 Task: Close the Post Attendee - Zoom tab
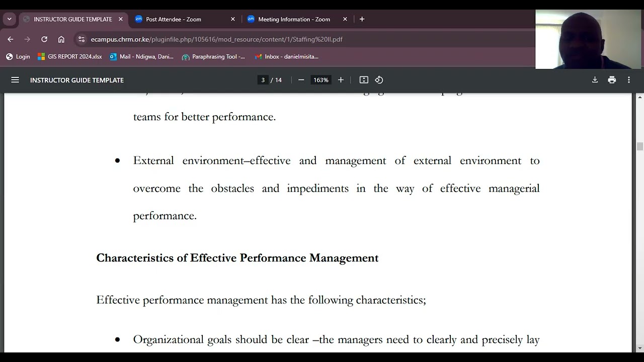(233, 19)
